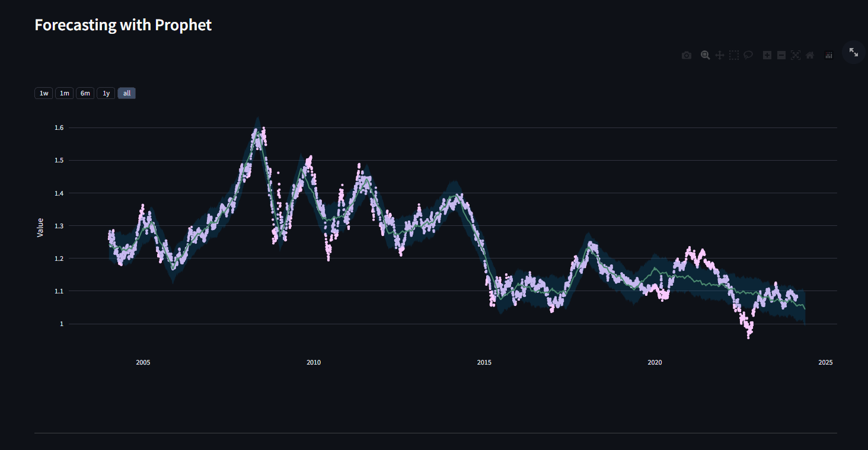Click the 1.4 y-axis tick label
This screenshot has height=450, width=868.
coord(59,193)
